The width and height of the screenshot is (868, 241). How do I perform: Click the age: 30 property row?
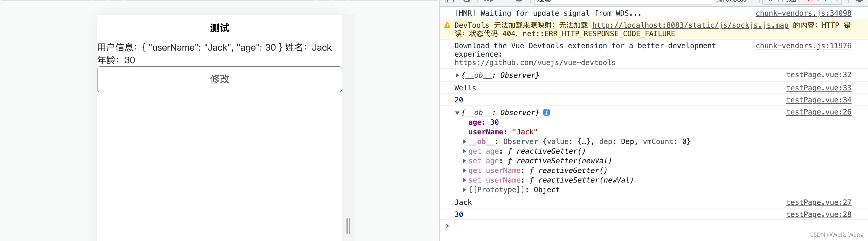tap(483, 122)
